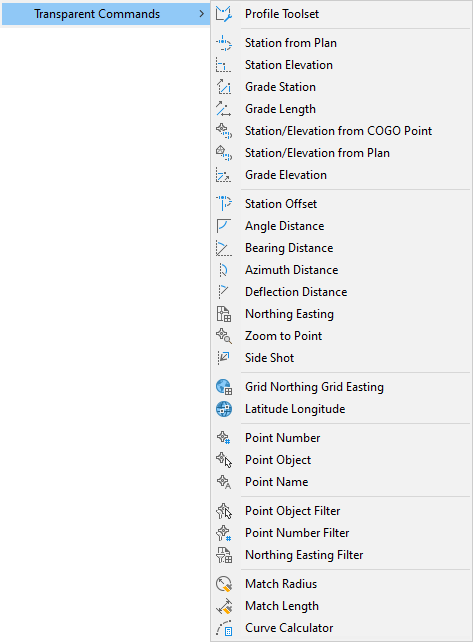The width and height of the screenshot is (473, 642).
Task: Click the Latitude Longitude globe icon
Action: coord(224,409)
